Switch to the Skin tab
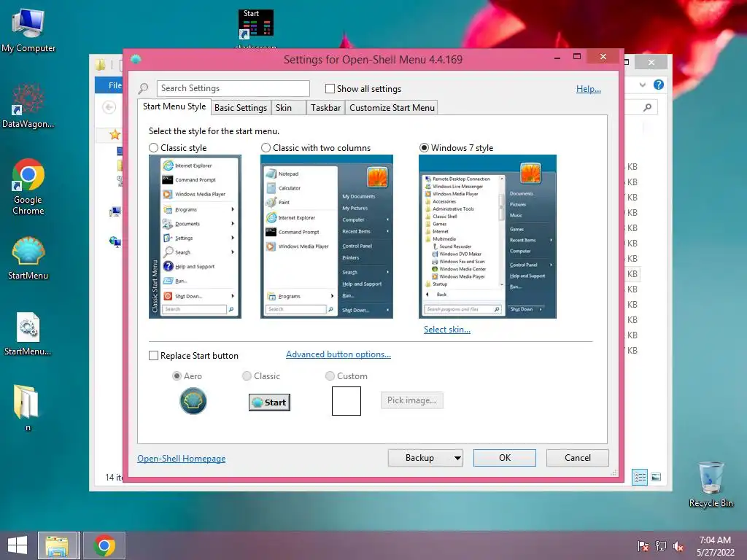Screen dimensions: 747x560 click(x=289, y=108)
